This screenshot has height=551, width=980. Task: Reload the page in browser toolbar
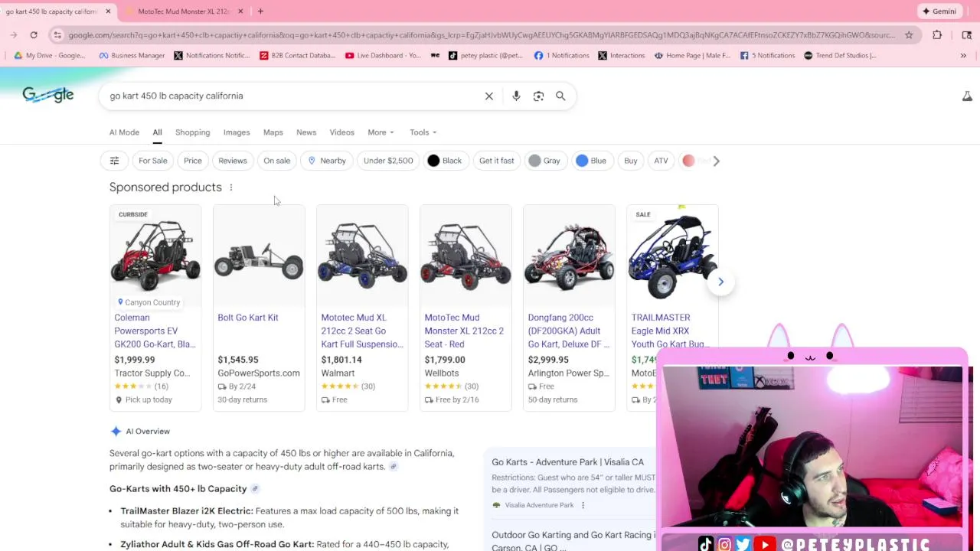point(34,34)
